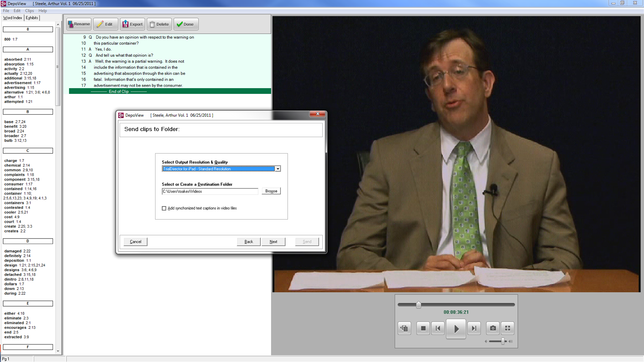Select 'extracted 3:9' index entry
Screen dimensions: 644x362
[16, 337]
